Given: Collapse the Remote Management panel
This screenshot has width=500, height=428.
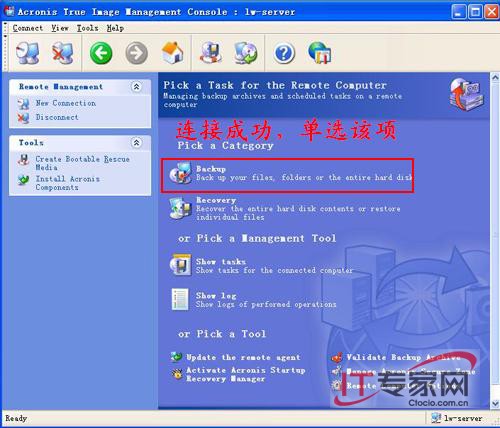Looking at the screenshot, I should point(136,87).
